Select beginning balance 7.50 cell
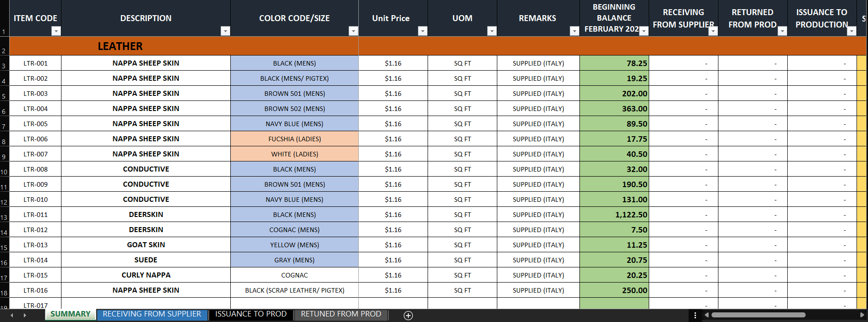The width and height of the screenshot is (868, 322). click(614, 230)
